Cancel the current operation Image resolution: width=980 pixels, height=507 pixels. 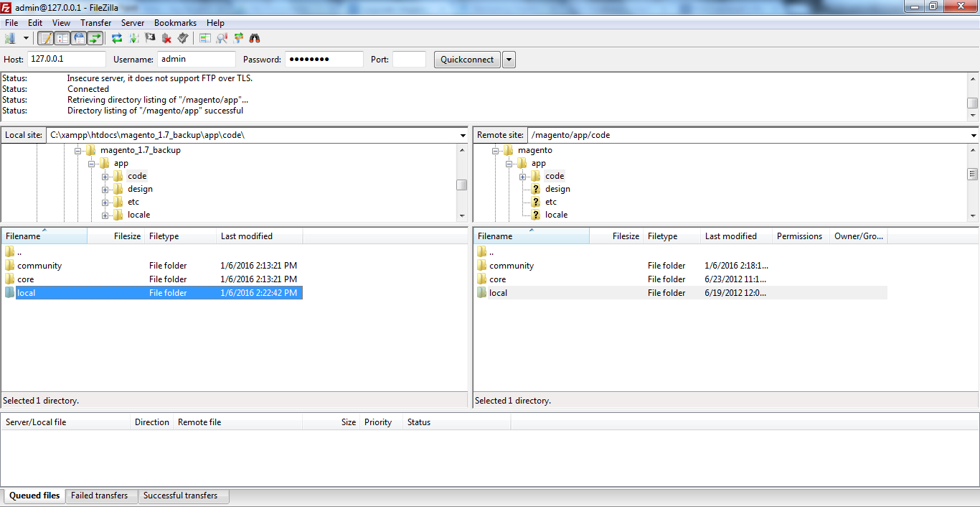(150, 38)
